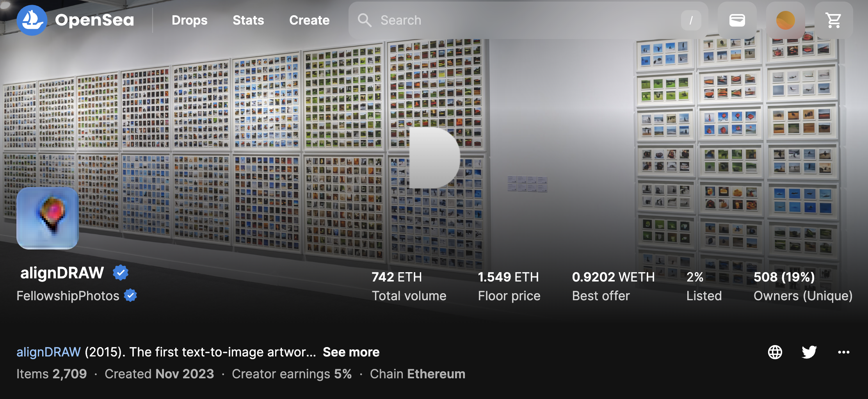Click the OpenSea sailboat logo
The image size is (868, 399).
pyautogui.click(x=32, y=20)
